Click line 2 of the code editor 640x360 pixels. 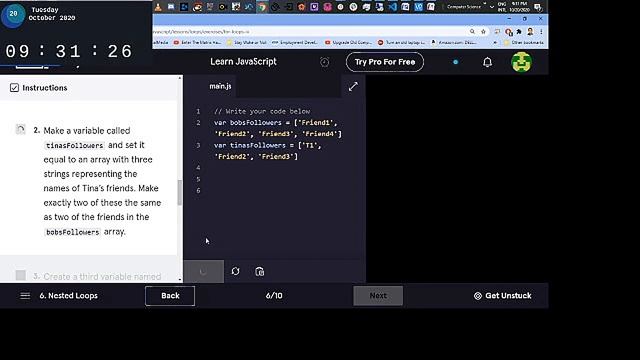(278, 128)
